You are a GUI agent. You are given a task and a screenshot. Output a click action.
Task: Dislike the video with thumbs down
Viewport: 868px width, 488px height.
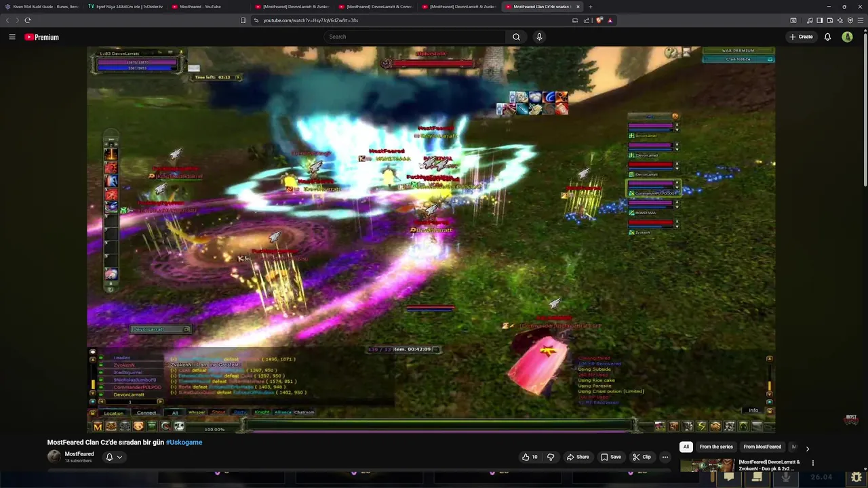(551, 457)
